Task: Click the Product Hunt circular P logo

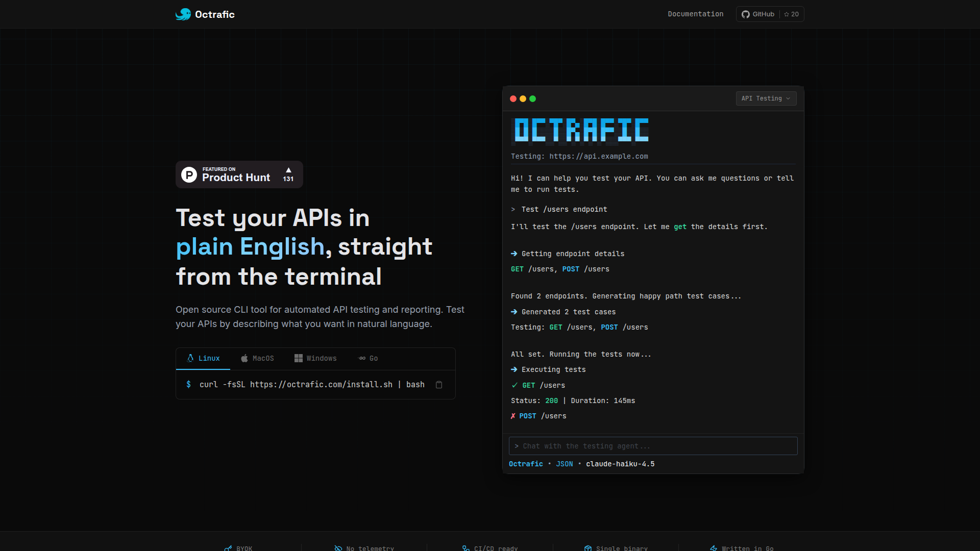Action: 189,174
